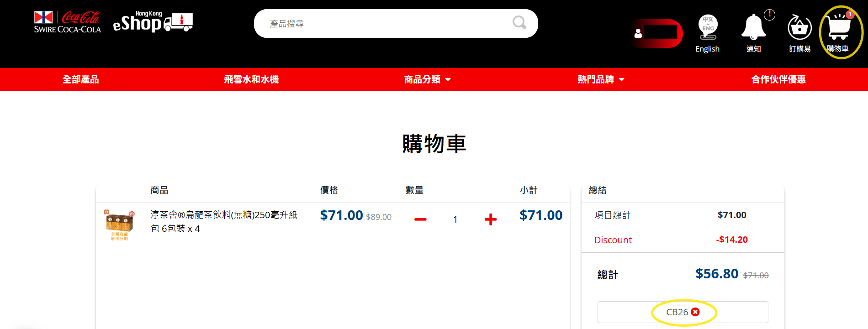Go to Hong Kong eShop home logo
Image resolution: width=868 pixels, height=329 pixels.
point(153,22)
